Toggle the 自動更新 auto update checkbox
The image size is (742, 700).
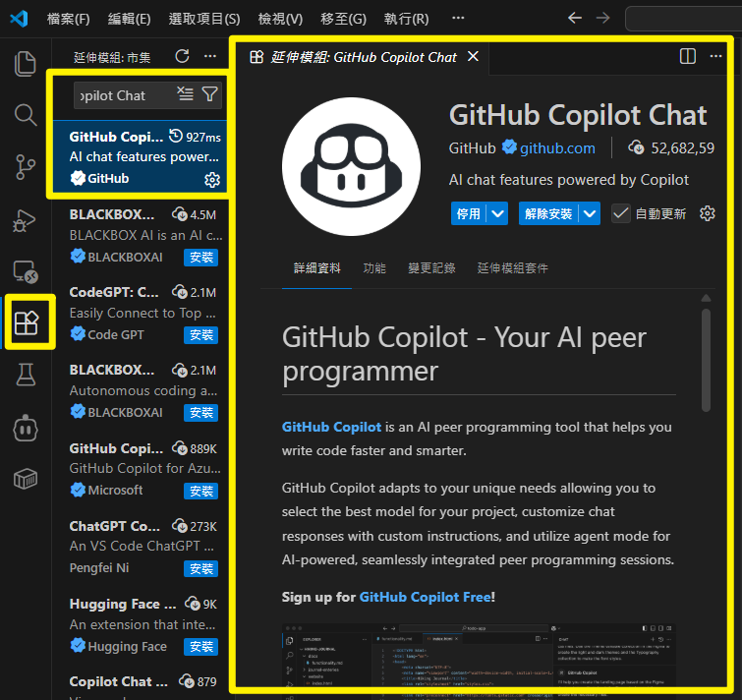620,213
